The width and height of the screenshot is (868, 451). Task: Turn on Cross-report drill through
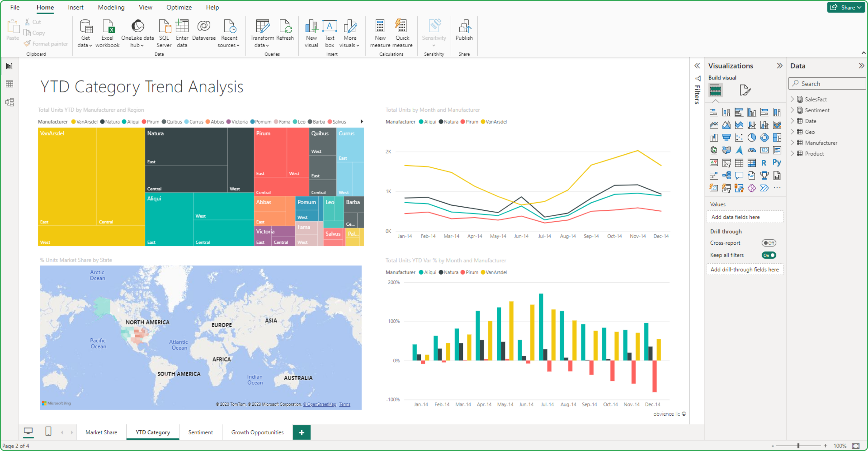pyautogui.click(x=769, y=243)
